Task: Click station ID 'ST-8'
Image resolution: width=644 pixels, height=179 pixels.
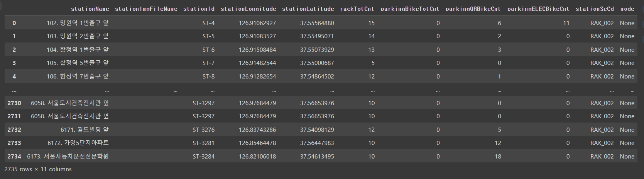Action: 208,77
